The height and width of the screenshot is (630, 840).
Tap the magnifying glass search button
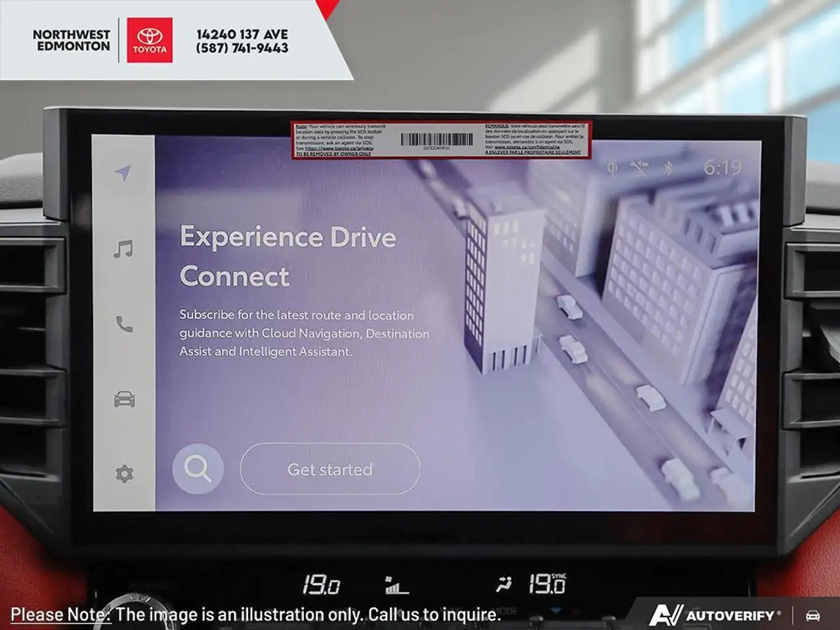click(198, 469)
